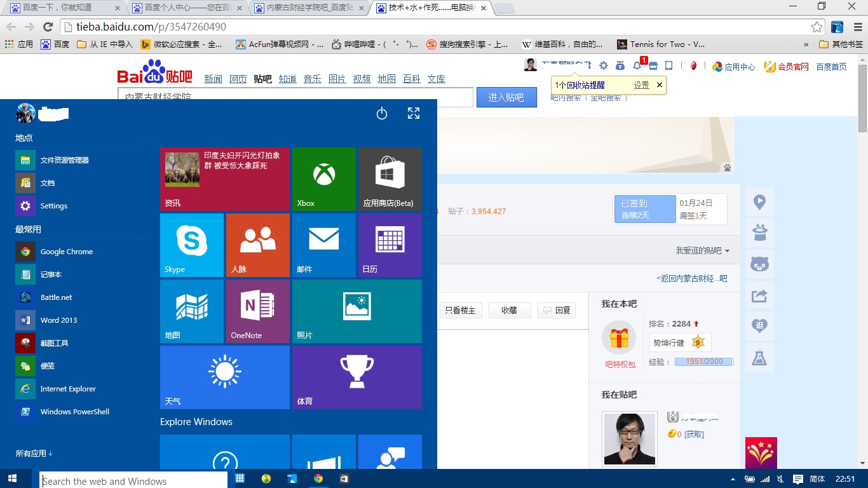868x488 pixels.
Task: Click the 进入贴吧 button
Action: coord(506,97)
